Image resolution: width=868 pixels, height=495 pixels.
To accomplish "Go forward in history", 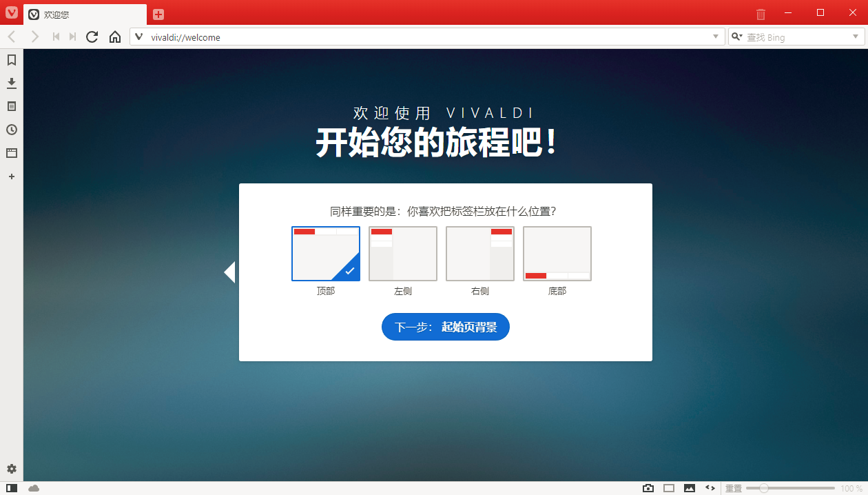I will [x=34, y=37].
